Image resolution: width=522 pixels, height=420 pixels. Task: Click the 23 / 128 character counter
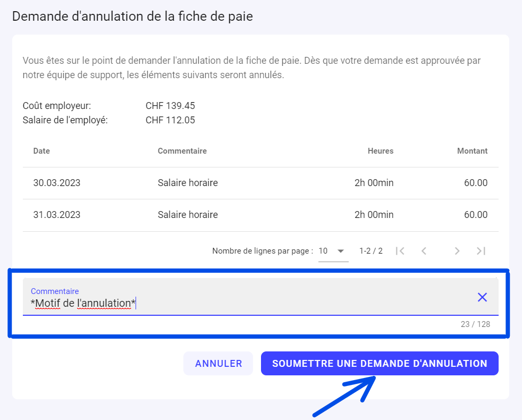coord(475,324)
